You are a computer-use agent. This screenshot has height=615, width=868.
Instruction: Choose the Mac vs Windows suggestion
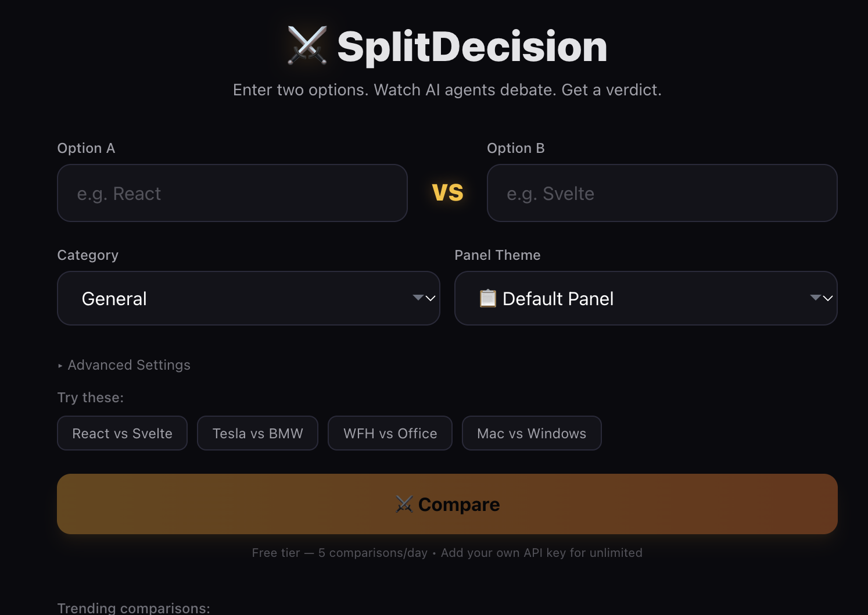pyautogui.click(x=531, y=433)
